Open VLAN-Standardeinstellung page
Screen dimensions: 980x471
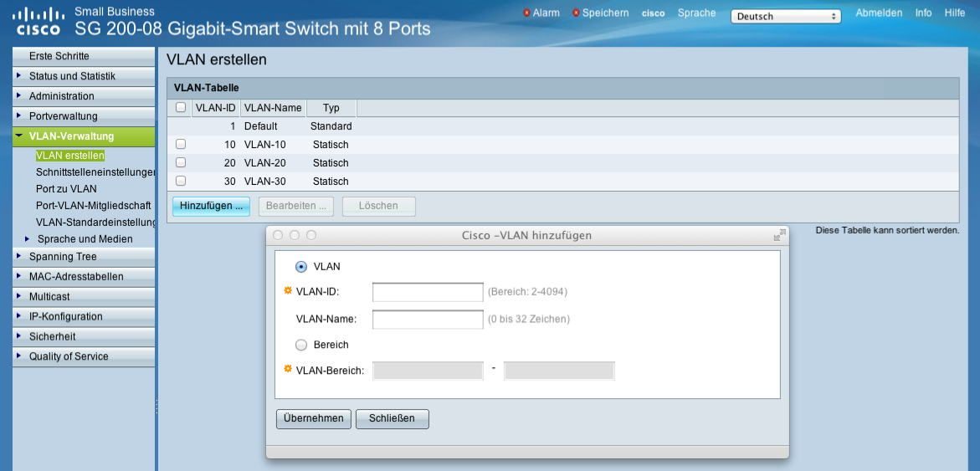coord(95,223)
